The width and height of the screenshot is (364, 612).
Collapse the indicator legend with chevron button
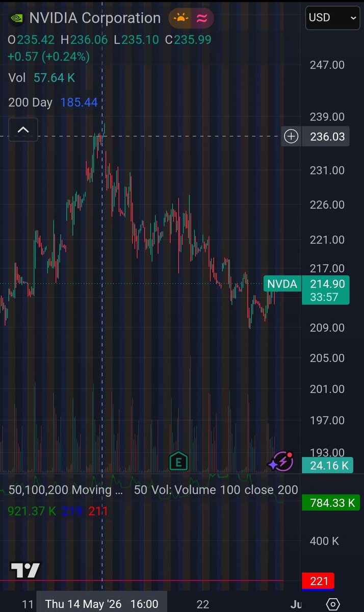click(x=23, y=130)
